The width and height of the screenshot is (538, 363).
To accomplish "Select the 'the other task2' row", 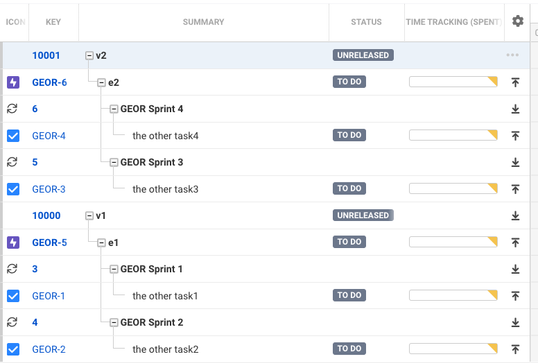I will pos(266,349).
